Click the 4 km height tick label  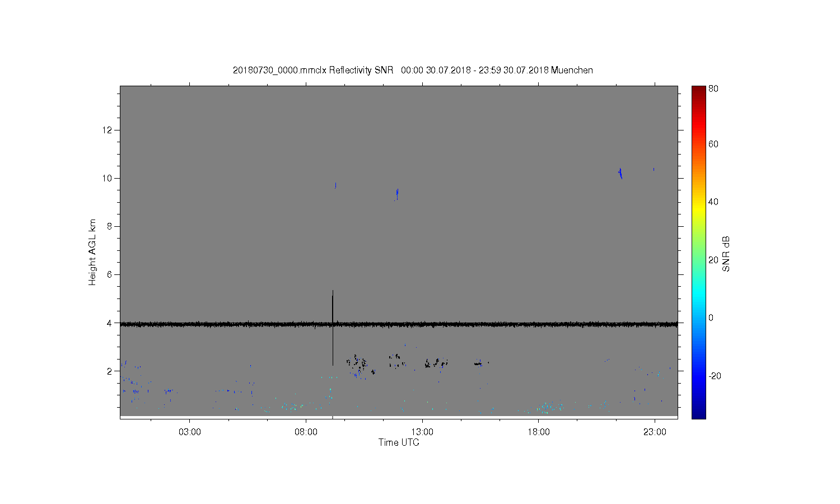point(110,323)
